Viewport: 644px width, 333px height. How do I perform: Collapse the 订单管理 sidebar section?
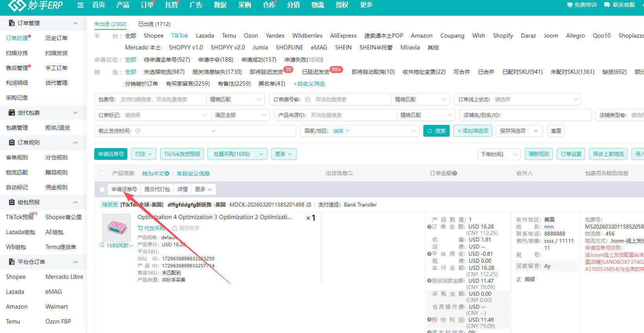point(75,23)
